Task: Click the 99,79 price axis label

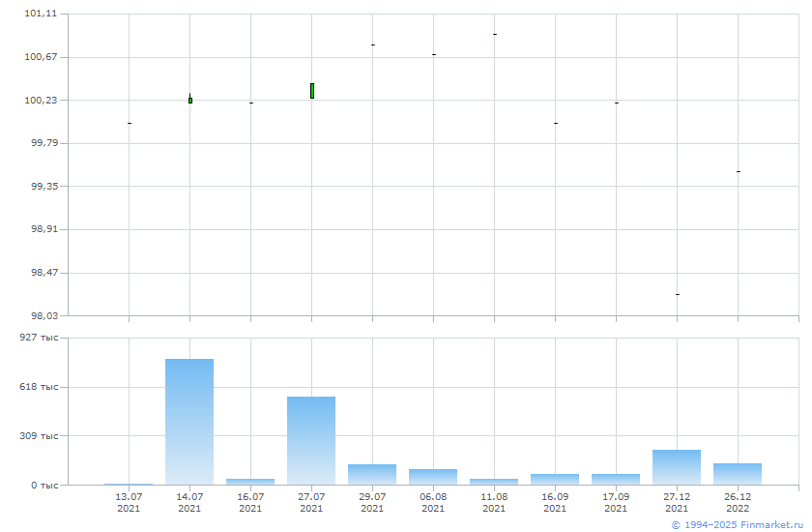Action: point(44,143)
